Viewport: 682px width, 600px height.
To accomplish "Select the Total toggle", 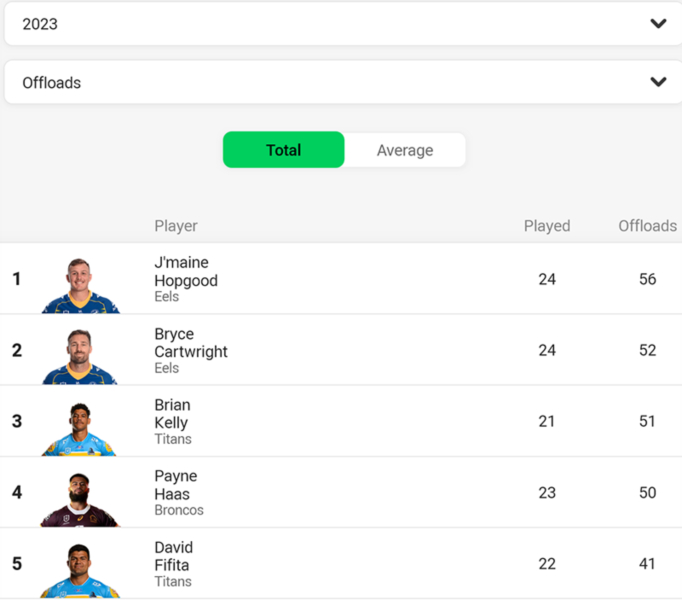I will pos(284,150).
